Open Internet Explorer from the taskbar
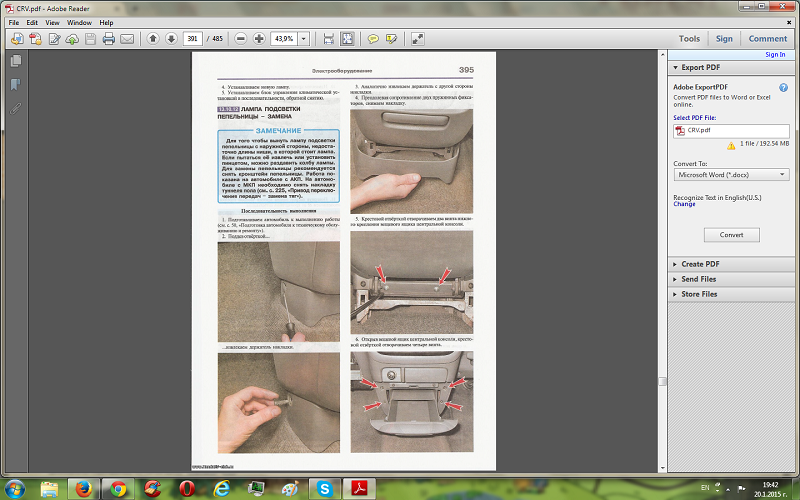This screenshot has width=800, height=500. point(221,489)
